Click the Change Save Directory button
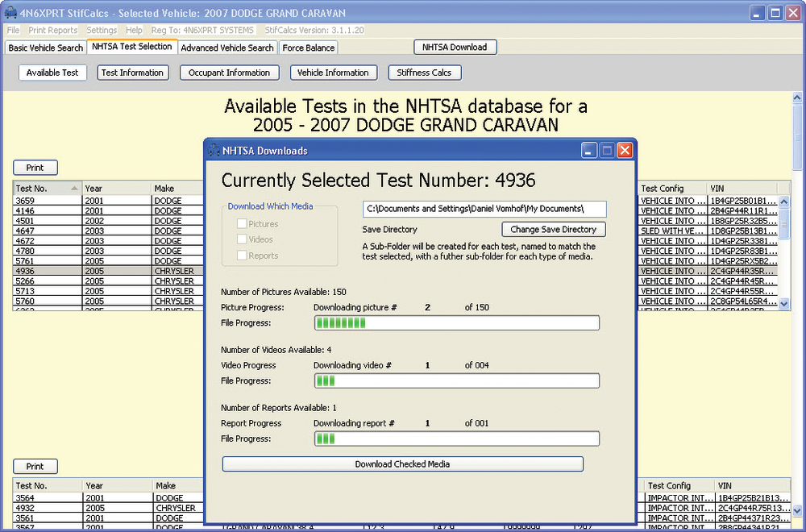Screen dimensions: 806x532 click(x=553, y=229)
